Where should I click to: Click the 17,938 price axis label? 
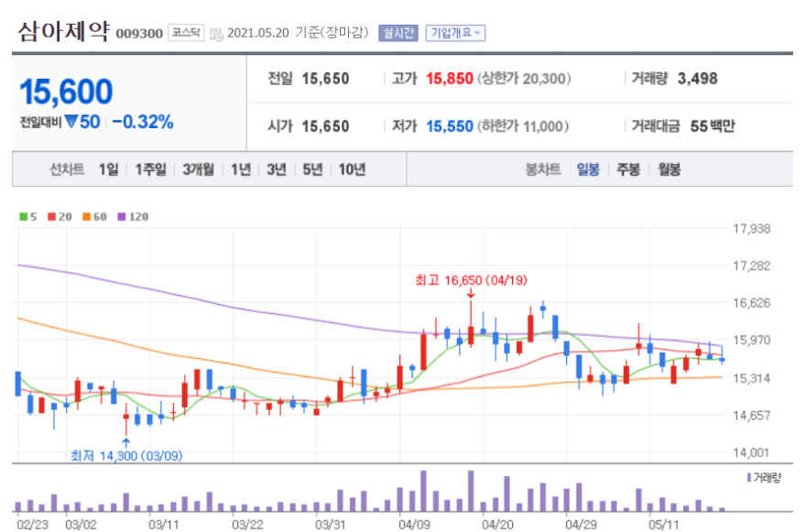(752, 229)
